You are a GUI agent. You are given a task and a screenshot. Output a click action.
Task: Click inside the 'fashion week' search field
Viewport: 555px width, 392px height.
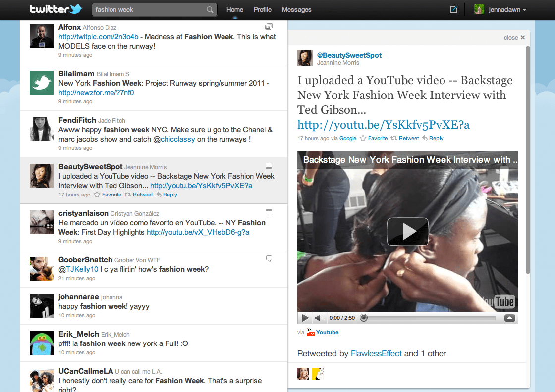149,9
